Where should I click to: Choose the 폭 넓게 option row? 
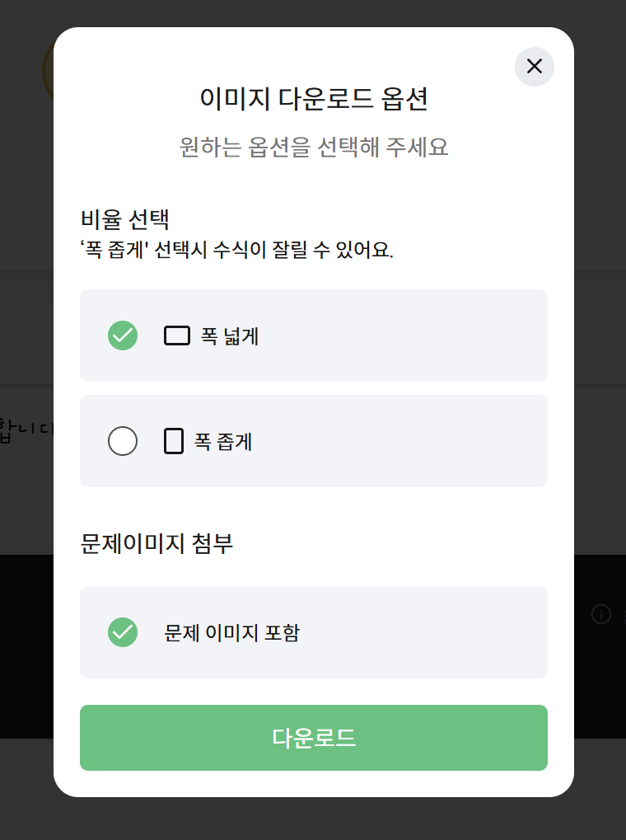(314, 336)
